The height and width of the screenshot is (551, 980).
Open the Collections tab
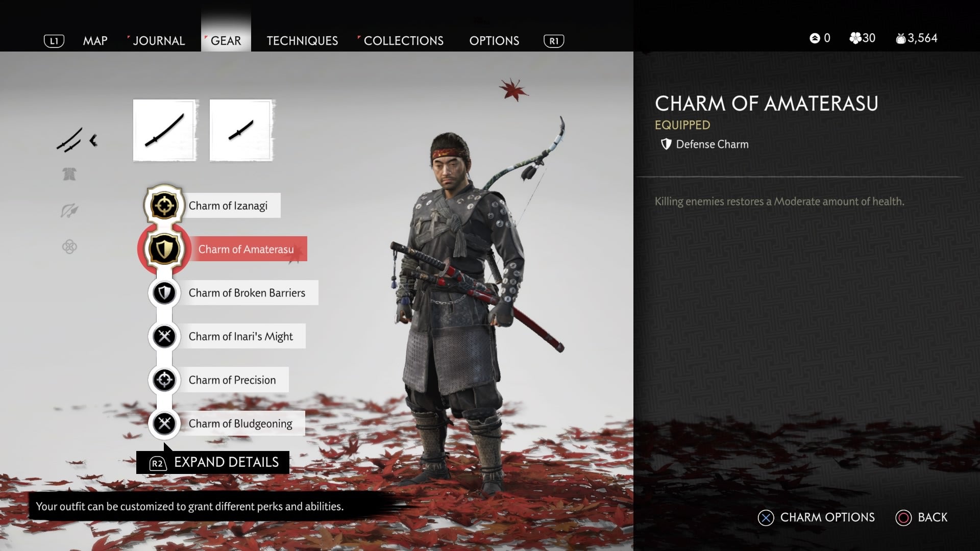(403, 41)
